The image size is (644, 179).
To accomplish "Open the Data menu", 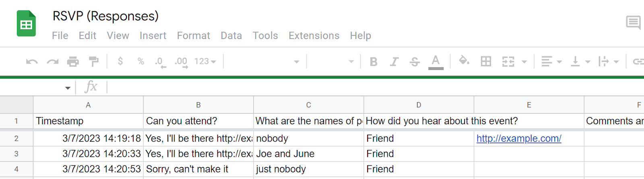I will coord(231,36).
